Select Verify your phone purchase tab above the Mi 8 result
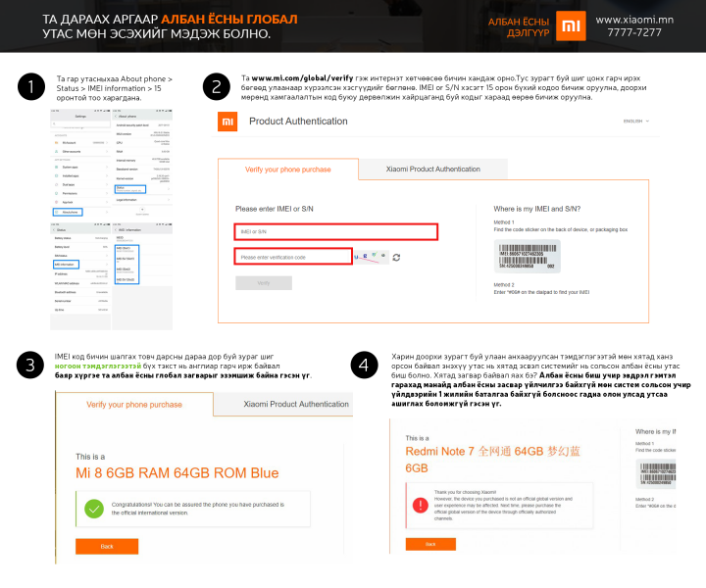Screen dimensions: 706x588 click(x=134, y=405)
